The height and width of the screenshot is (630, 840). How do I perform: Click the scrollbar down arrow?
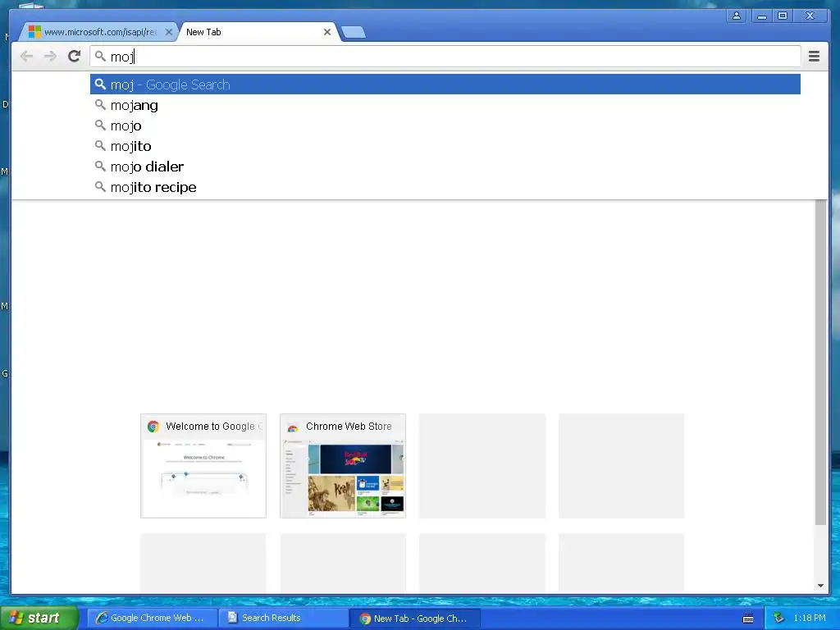(x=820, y=586)
